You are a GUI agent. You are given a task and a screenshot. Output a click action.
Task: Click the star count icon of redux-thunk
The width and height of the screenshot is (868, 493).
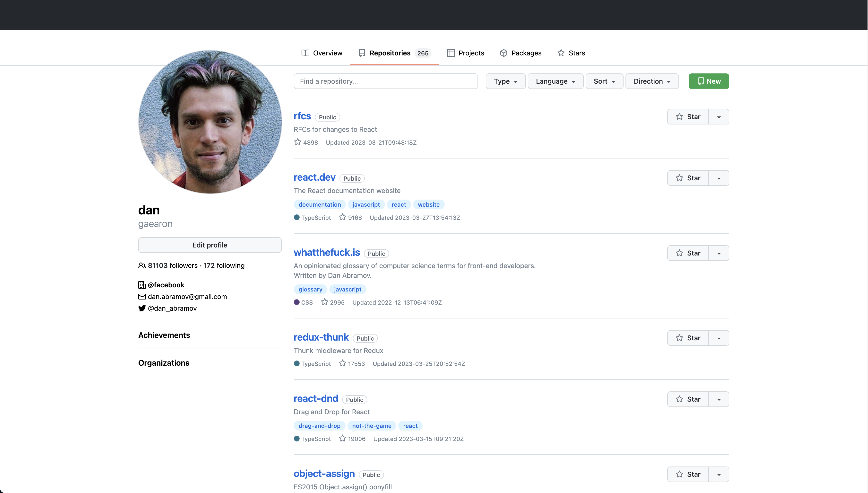342,363
